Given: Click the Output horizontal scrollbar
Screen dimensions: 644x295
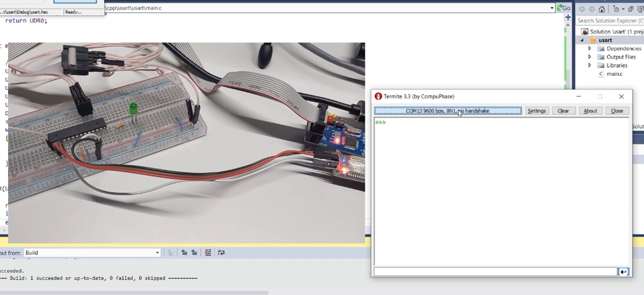Looking at the screenshot, I should point(134,292).
